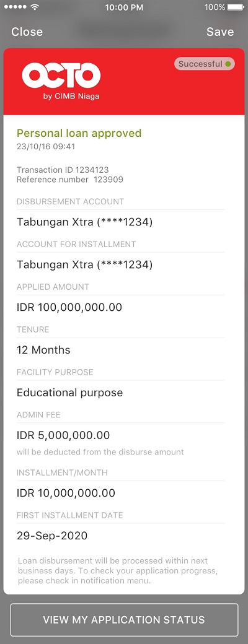Screen dimensions: 248x644
Task: Tap the Successful status badge
Action: coord(205,64)
